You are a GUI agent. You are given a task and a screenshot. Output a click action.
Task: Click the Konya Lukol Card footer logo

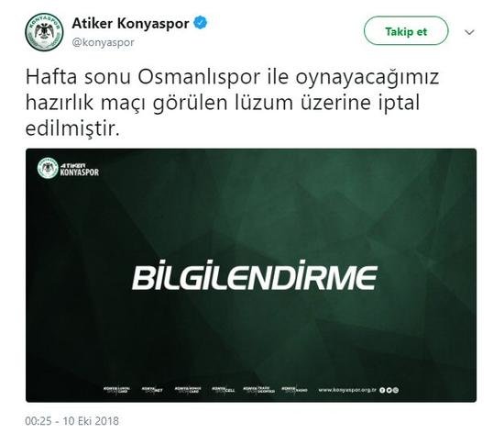[x=116, y=390]
